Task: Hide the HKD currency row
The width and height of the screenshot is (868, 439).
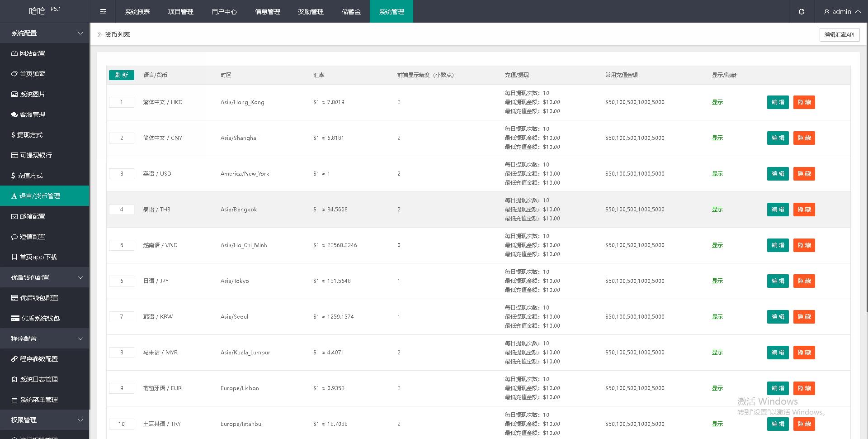Action: tap(804, 102)
